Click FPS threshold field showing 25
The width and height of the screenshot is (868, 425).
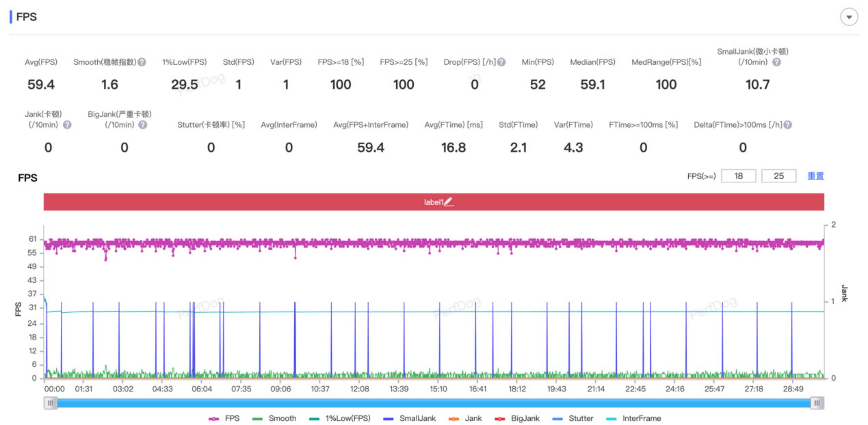(778, 176)
